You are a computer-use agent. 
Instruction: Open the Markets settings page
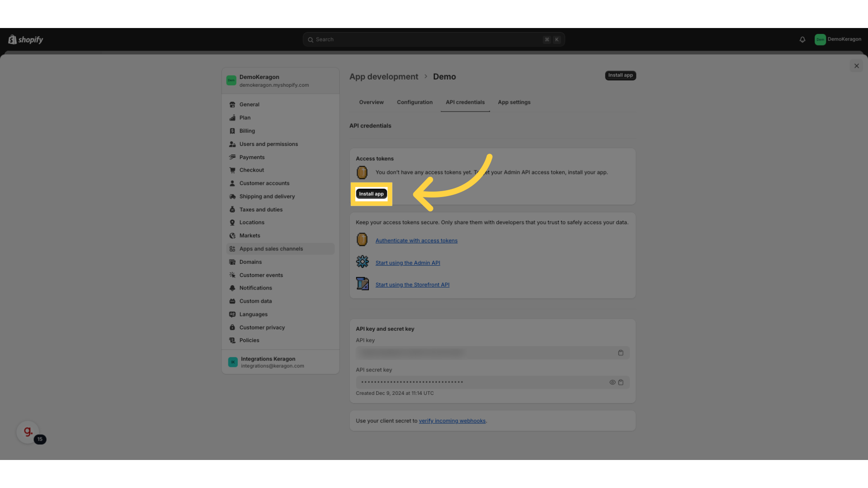click(x=250, y=236)
